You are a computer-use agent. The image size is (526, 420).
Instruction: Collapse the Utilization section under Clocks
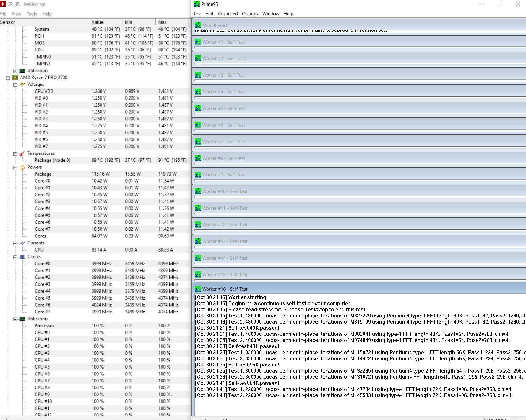(x=15, y=319)
